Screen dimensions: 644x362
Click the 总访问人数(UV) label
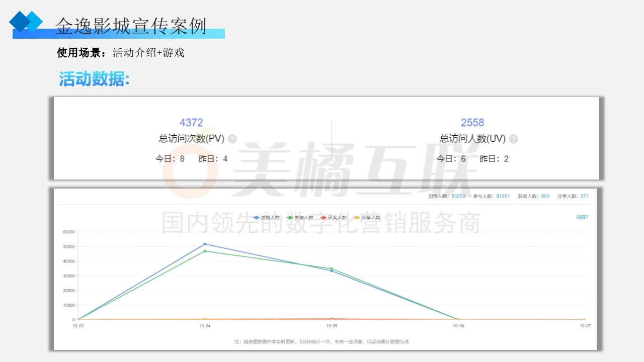473,139
